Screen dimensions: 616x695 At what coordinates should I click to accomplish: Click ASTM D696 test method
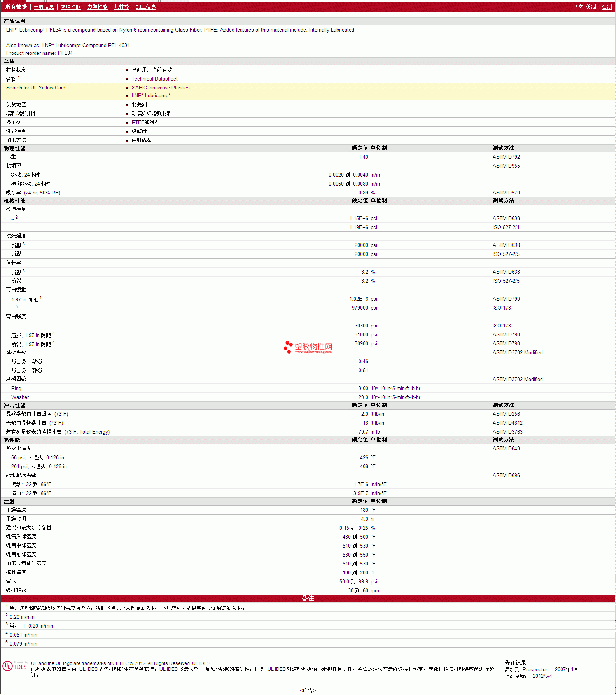click(x=506, y=475)
